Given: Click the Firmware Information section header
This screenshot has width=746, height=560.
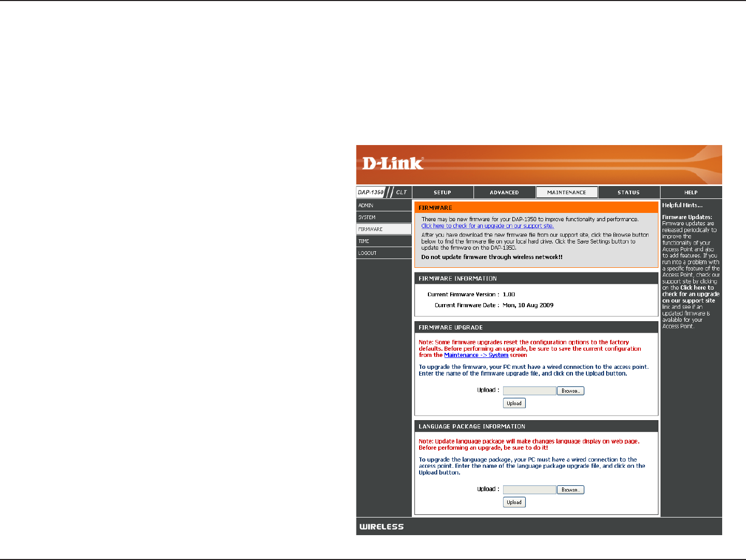Looking at the screenshot, I should point(536,278).
